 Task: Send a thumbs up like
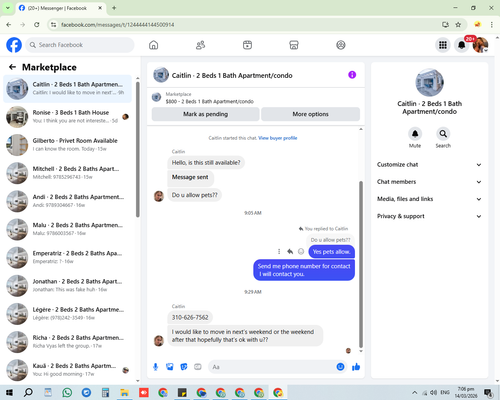pos(356,367)
